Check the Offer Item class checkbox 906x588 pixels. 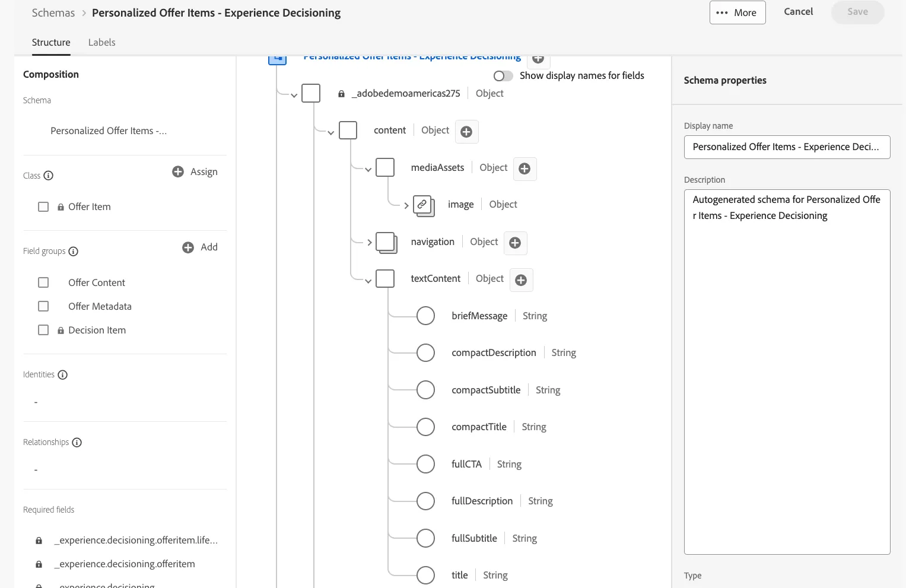point(43,207)
